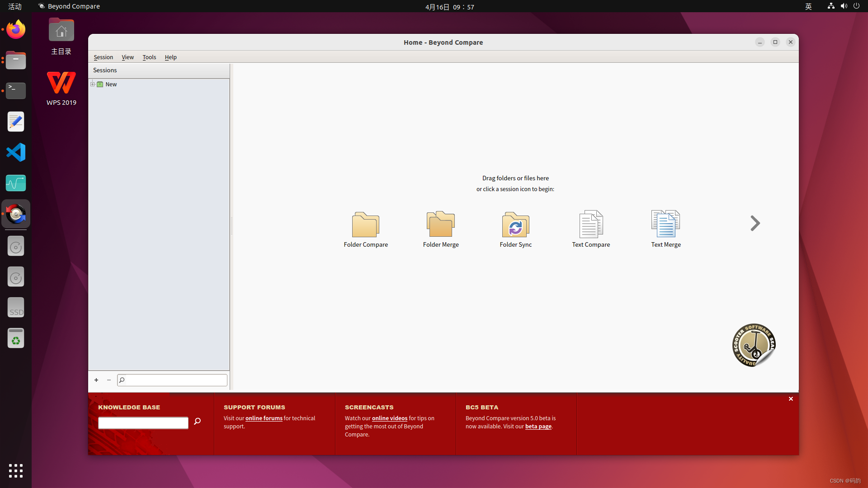The image size is (868, 488).
Task: Expand the New session tree node
Action: click(x=93, y=84)
